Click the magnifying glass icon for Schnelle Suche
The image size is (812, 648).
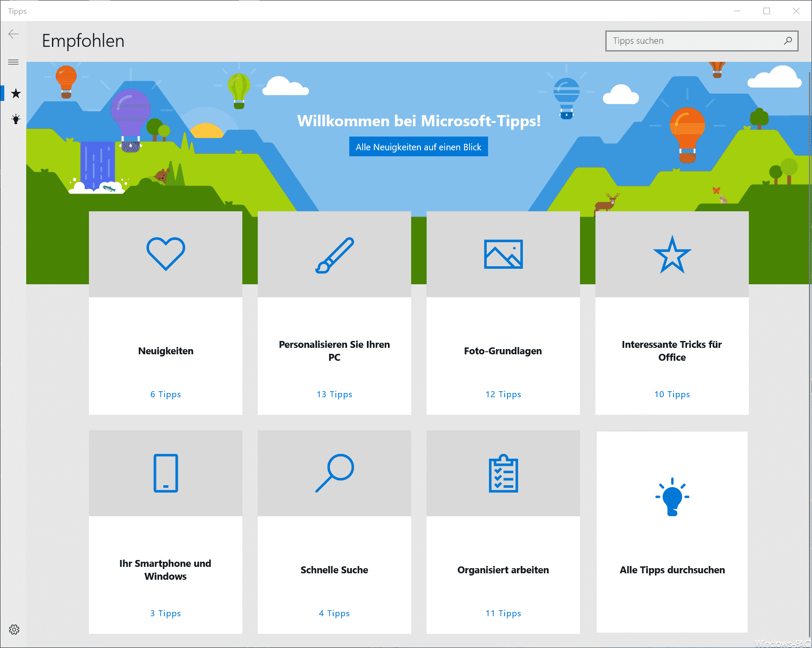(334, 473)
